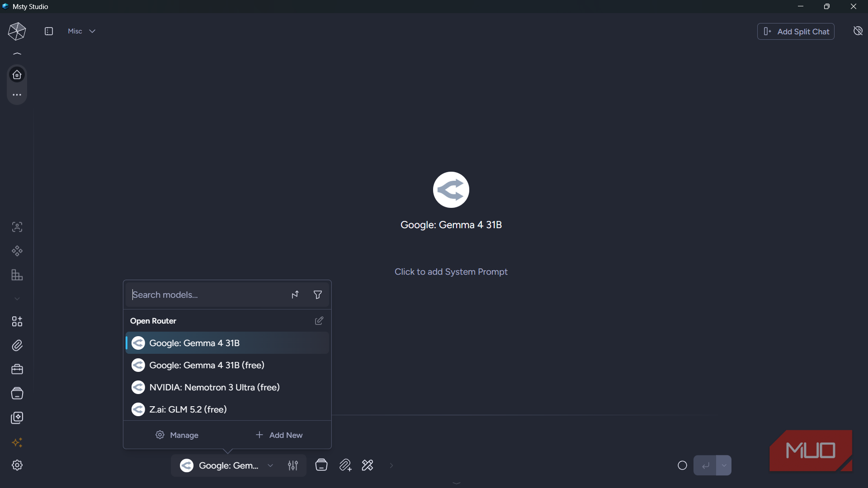868x488 pixels.
Task: Open the buildings icon in sidebar
Action: point(17,275)
